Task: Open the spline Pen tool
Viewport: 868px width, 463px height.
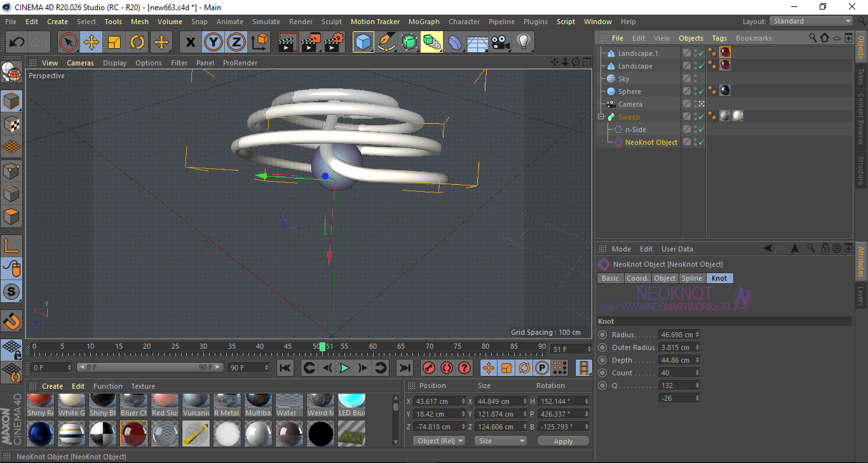Action: pyautogui.click(x=386, y=43)
